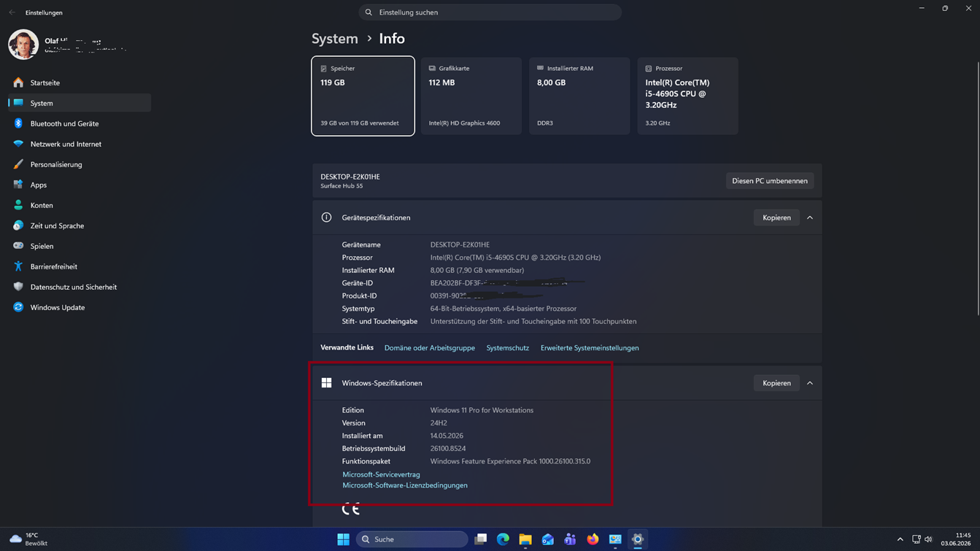Screen dimensions: 980x551
Task: Copy the Windows-Spezifikationen details
Action: click(776, 383)
